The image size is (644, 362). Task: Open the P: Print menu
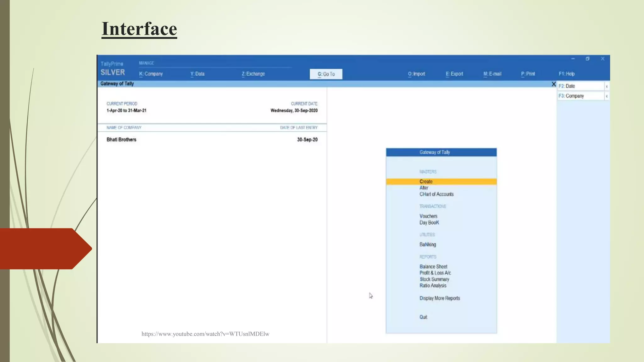click(528, 74)
